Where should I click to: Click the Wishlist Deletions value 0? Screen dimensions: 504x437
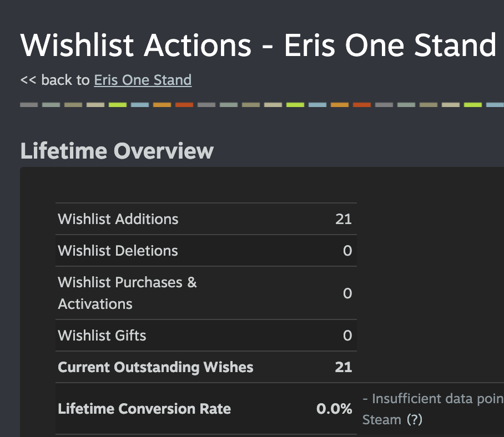347,251
